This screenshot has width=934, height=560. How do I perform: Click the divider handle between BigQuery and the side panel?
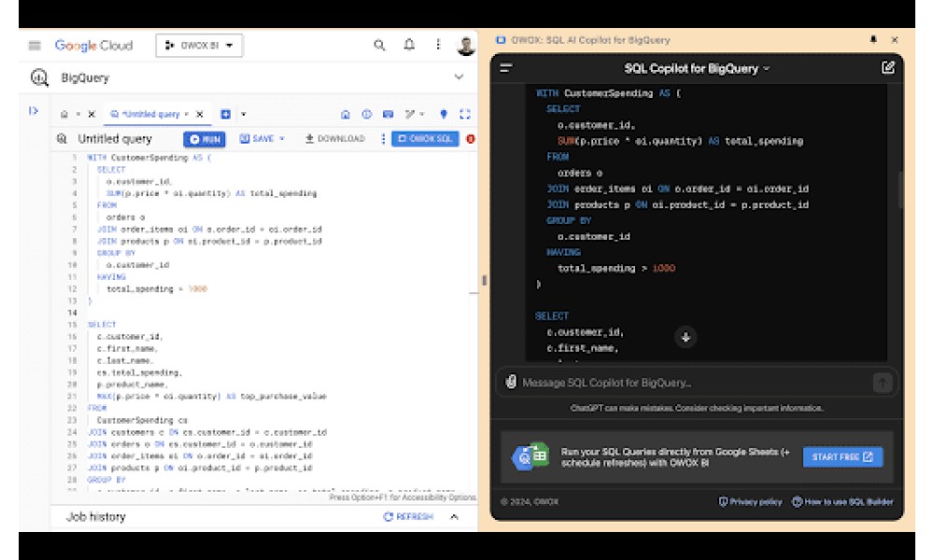tap(484, 280)
